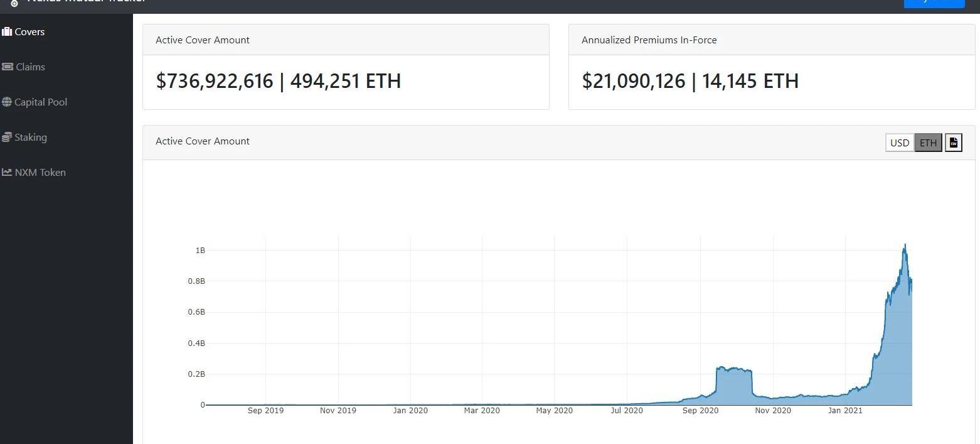The height and width of the screenshot is (444, 980).
Task: Click the chart's highest peak above 1B
Action: 905,245
